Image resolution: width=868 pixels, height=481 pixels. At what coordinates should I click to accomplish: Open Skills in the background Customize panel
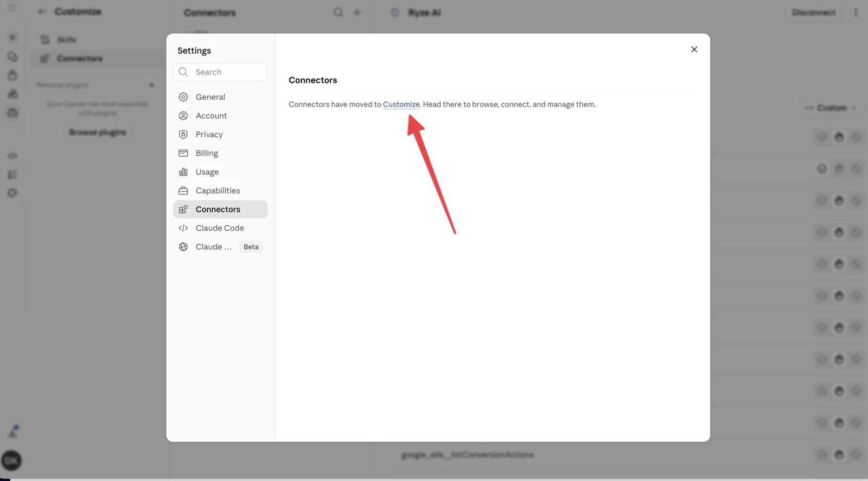[x=98, y=40]
